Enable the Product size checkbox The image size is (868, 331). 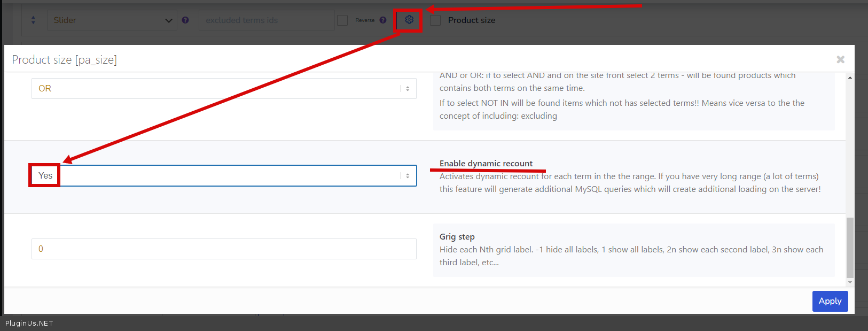[436, 20]
